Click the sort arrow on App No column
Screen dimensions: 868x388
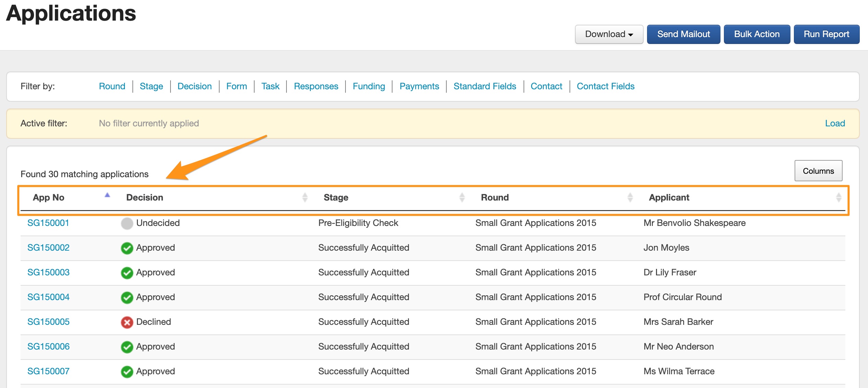107,195
